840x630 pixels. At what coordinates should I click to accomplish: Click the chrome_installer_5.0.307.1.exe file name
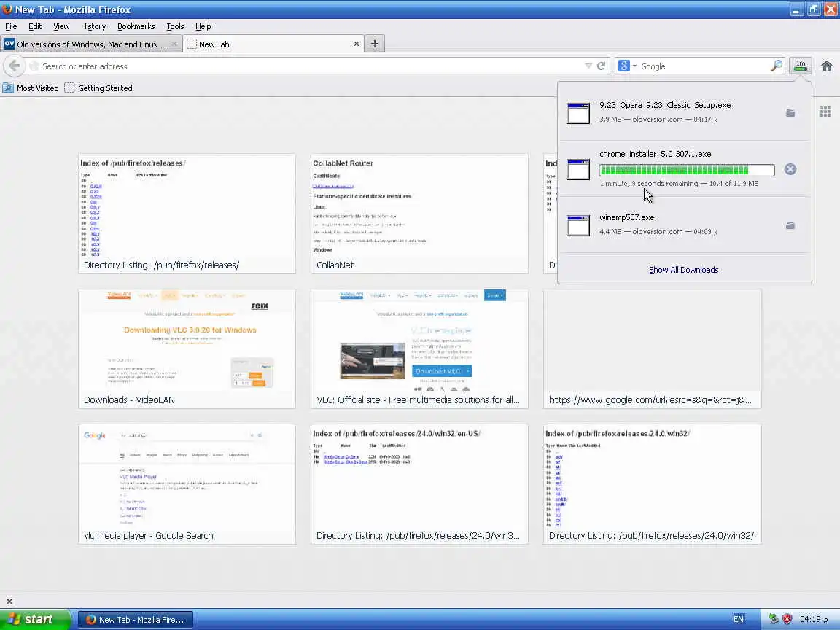pyautogui.click(x=656, y=154)
